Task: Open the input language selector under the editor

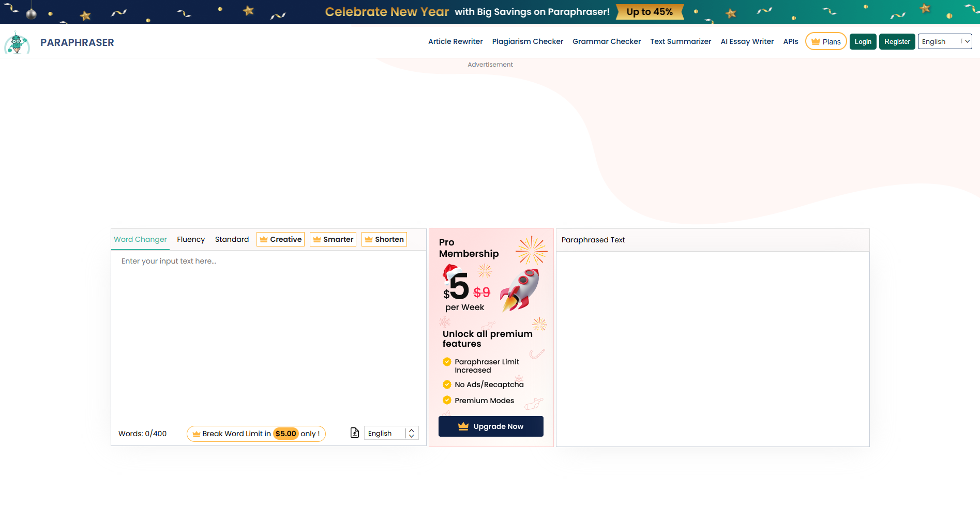Action: [x=391, y=433]
